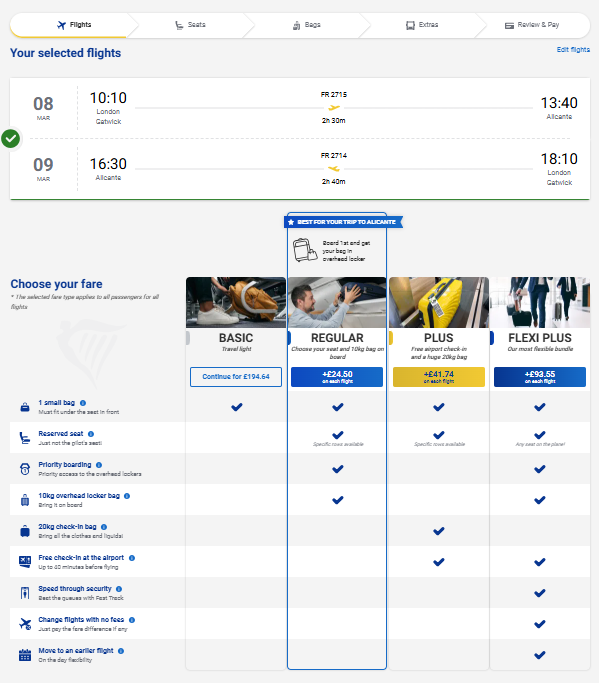599x683 pixels.
Task: Open info icon for Free check-in at the airport
Action: coord(132,558)
